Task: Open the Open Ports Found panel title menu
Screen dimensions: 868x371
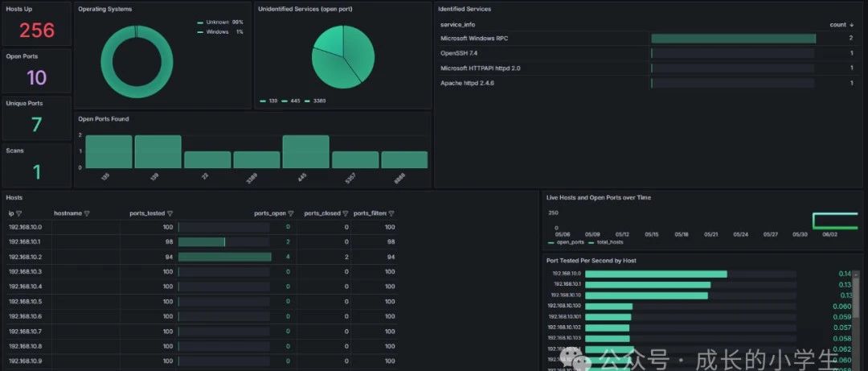Action: coord(104,118)
